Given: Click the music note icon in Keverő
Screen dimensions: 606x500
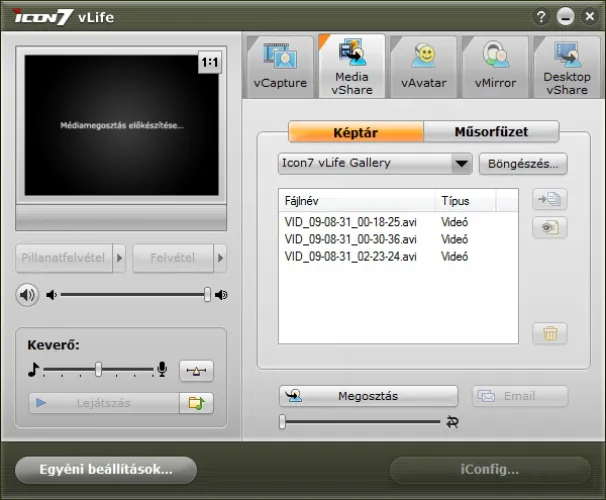Looking at the screenshot, I should (34, 369).
